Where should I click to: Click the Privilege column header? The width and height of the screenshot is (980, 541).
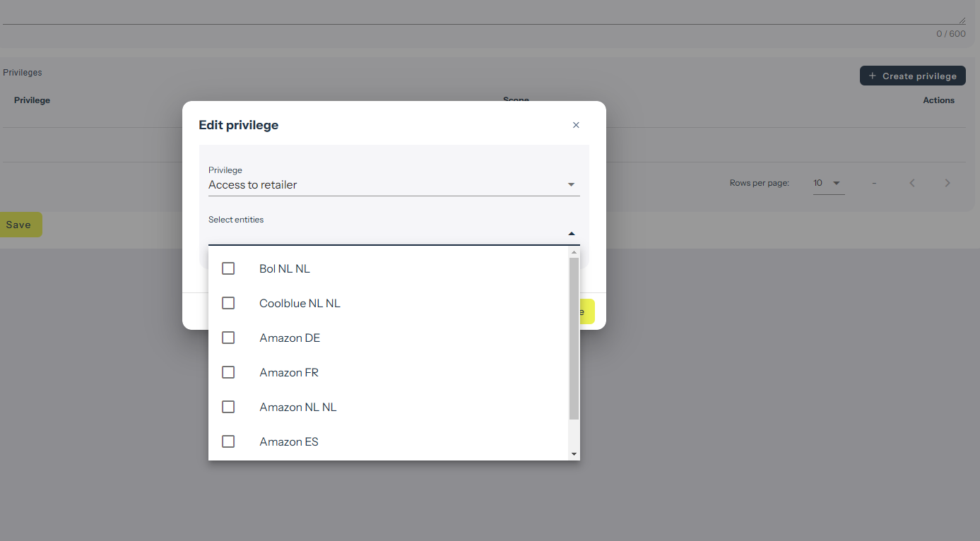pyautogui.click(x=33, y=100)
